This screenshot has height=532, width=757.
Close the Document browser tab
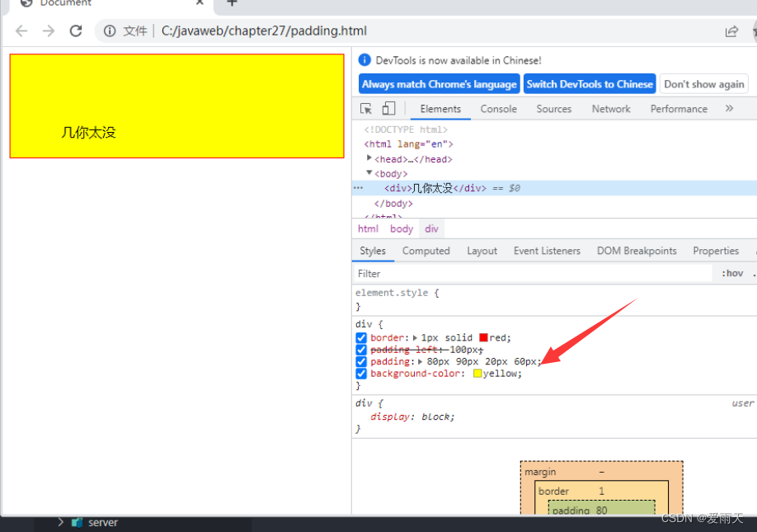(x=200, y=2)
